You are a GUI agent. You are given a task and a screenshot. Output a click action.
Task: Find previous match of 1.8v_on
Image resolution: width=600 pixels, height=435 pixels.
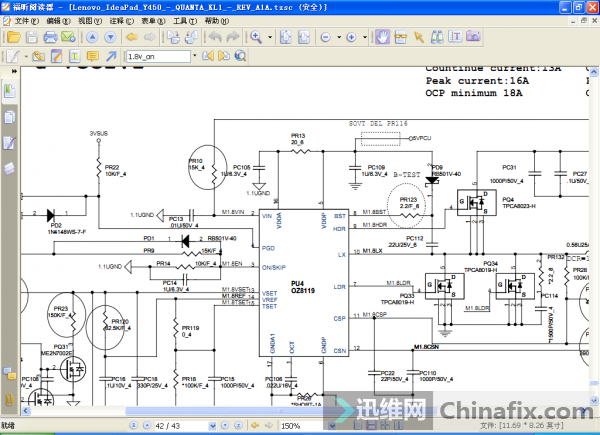[x=208, y=56]
